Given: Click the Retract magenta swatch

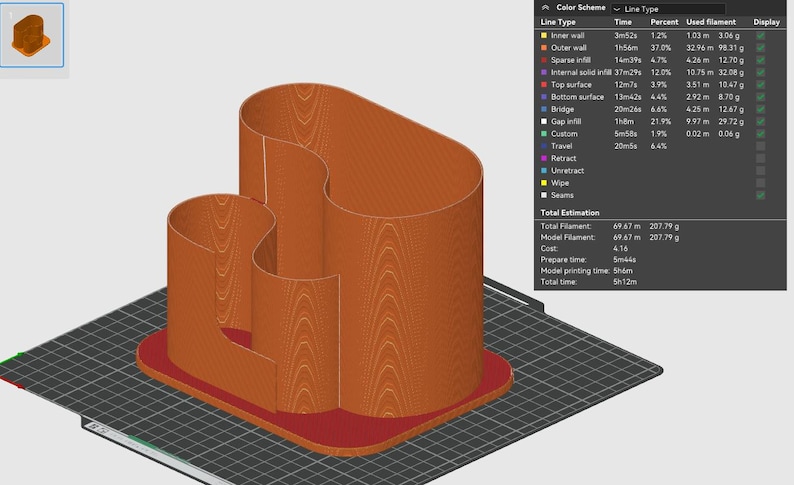Looking at the screenshot, I should 544,158.
